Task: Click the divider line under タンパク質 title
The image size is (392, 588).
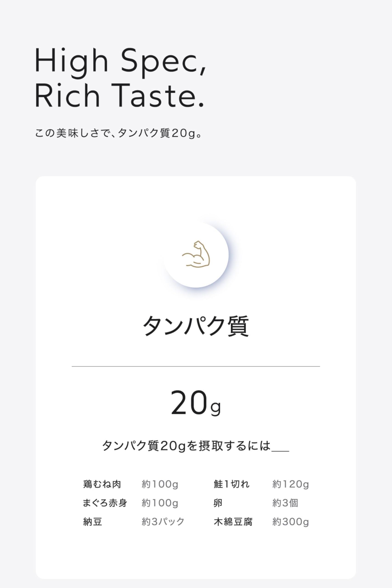Action: (196, 366)
